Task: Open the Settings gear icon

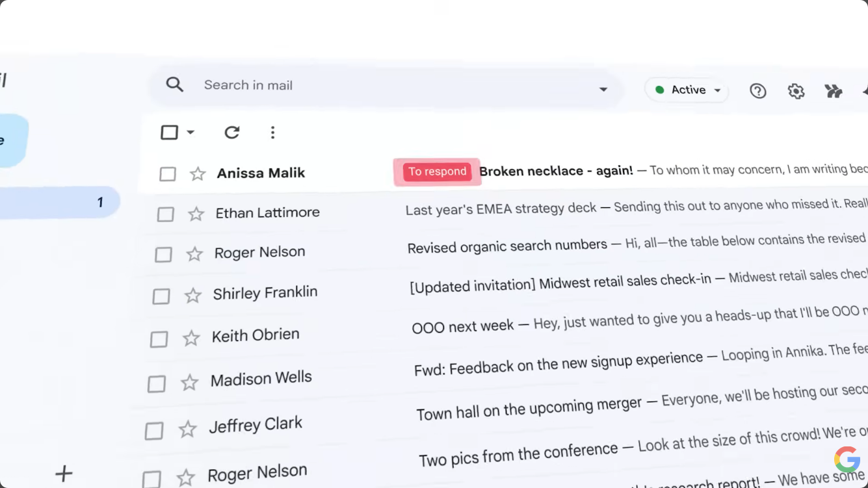Action: coord(796,91)
